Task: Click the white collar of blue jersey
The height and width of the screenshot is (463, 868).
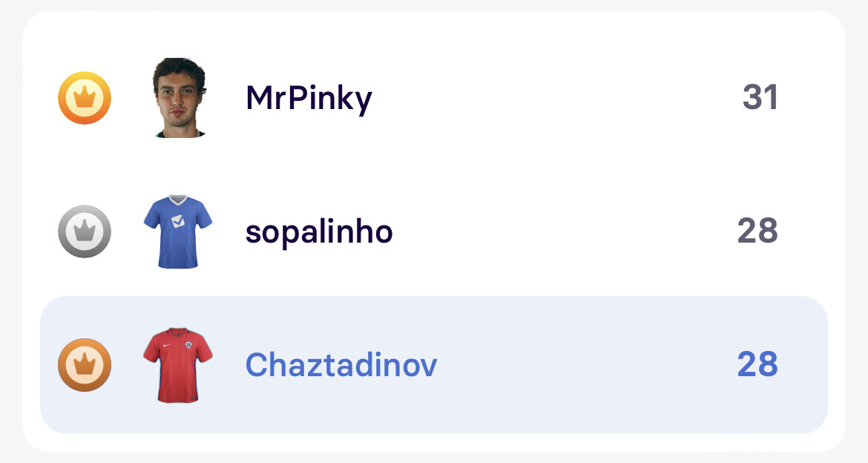Action: pyautogui.click(x=178, y=200)
